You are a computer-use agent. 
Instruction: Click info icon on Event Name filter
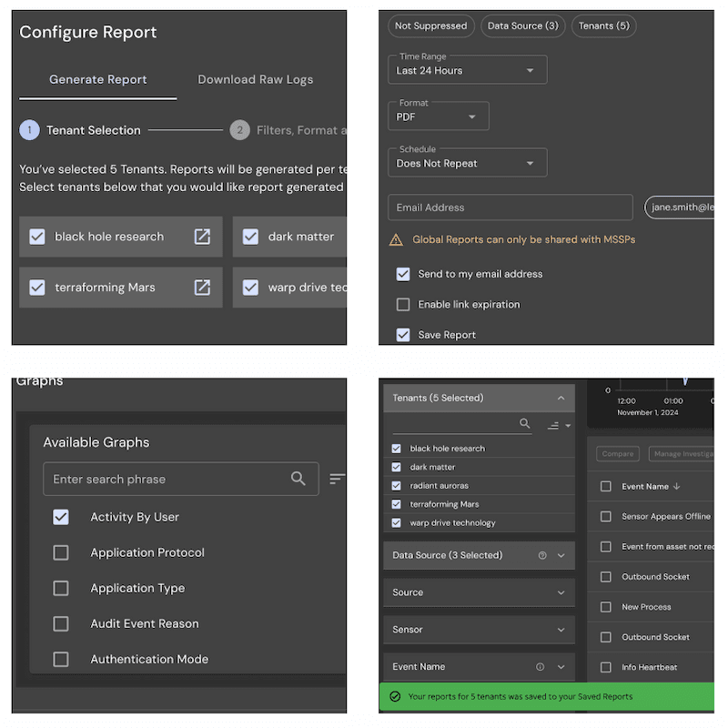(540, 667)
